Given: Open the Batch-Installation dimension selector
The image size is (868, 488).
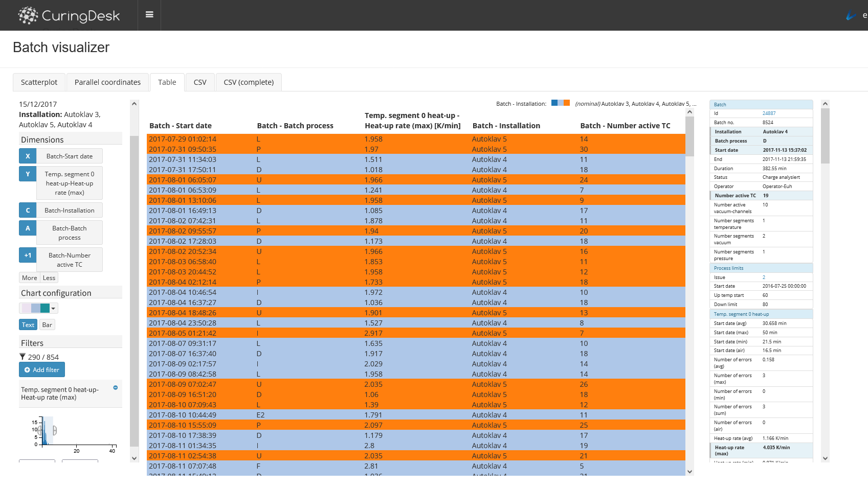Looking at the screenshot, I should click(x=70, y=211).
